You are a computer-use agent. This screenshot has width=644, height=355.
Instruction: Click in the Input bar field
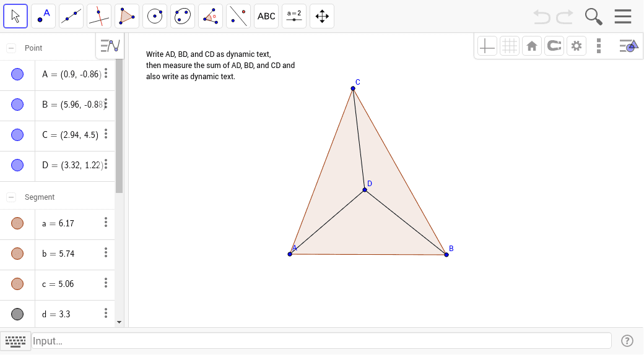[x=321, y=341]
